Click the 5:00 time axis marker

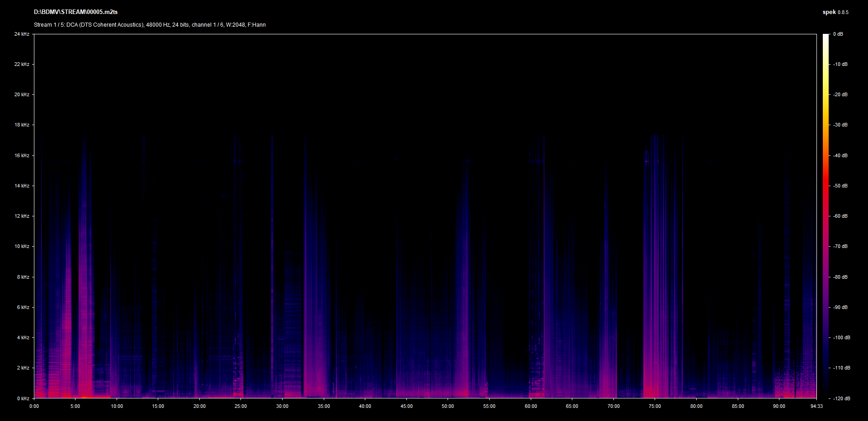[75, 406]
